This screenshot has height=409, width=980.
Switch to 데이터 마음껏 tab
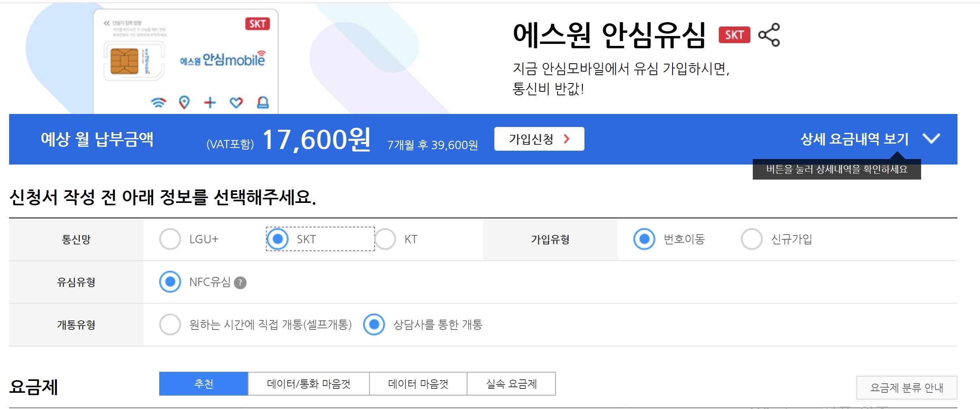tap(418, 384)
